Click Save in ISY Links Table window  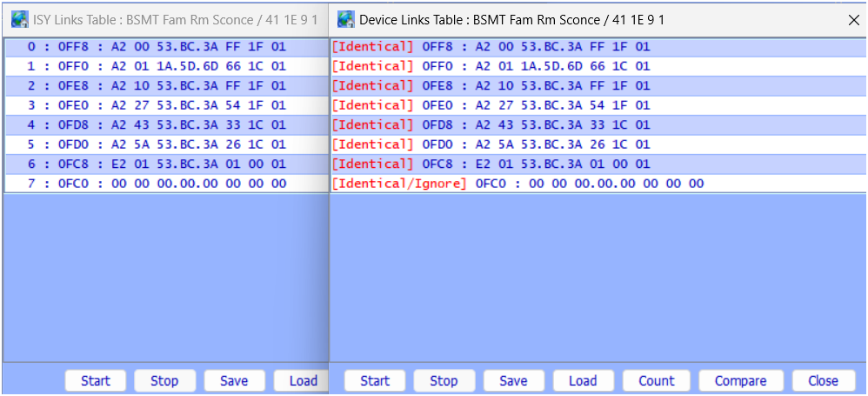click(x=234, y=381)
